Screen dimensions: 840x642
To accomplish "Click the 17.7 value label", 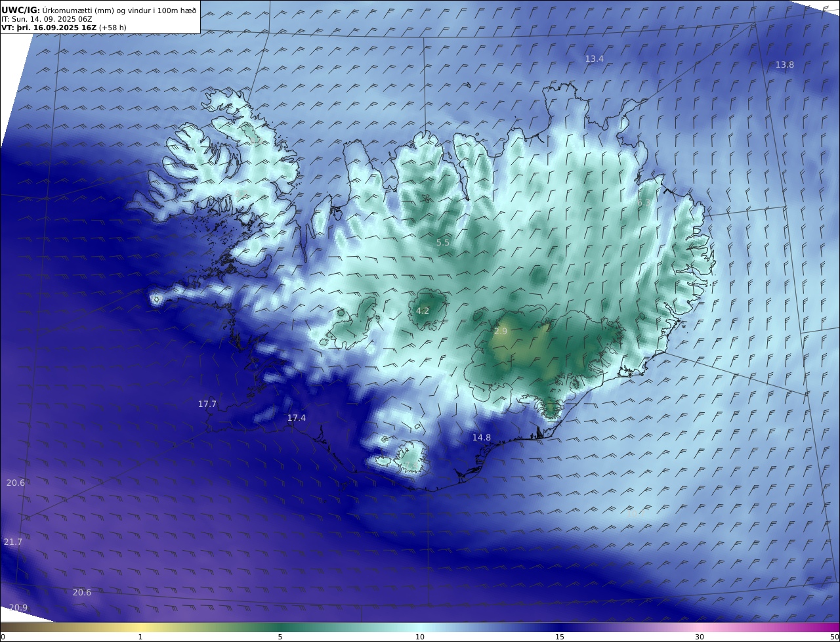I will tap(207, 404).
